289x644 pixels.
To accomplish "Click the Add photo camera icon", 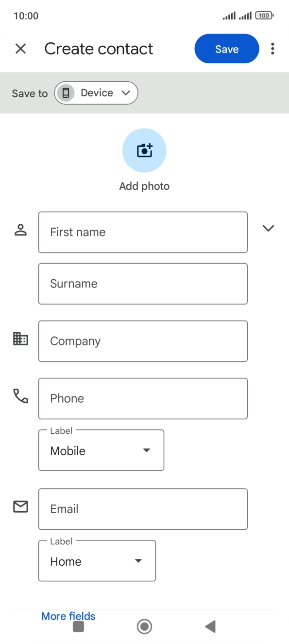I will tap(144, 150).
